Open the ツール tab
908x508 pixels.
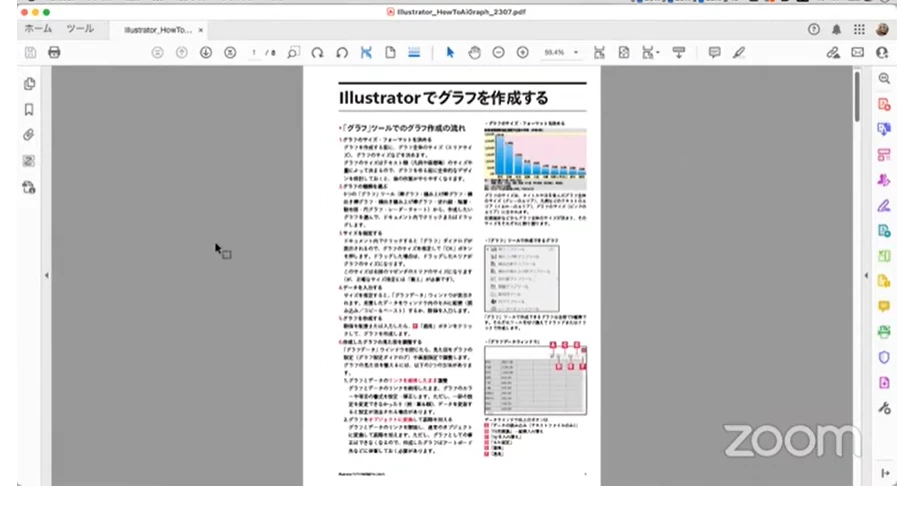point(80,29)
